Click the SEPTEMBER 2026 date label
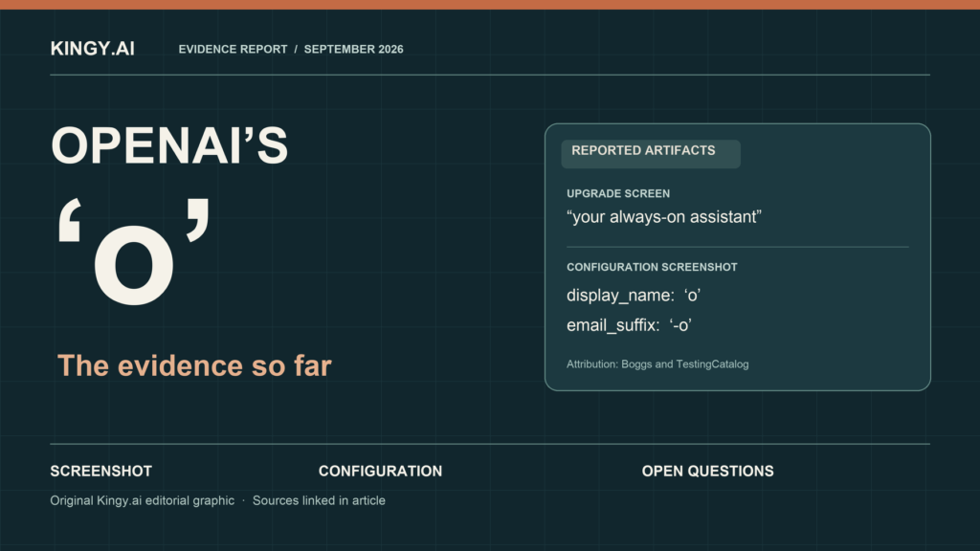The height and width of the screenshot is (551, 980). point(354,50)
